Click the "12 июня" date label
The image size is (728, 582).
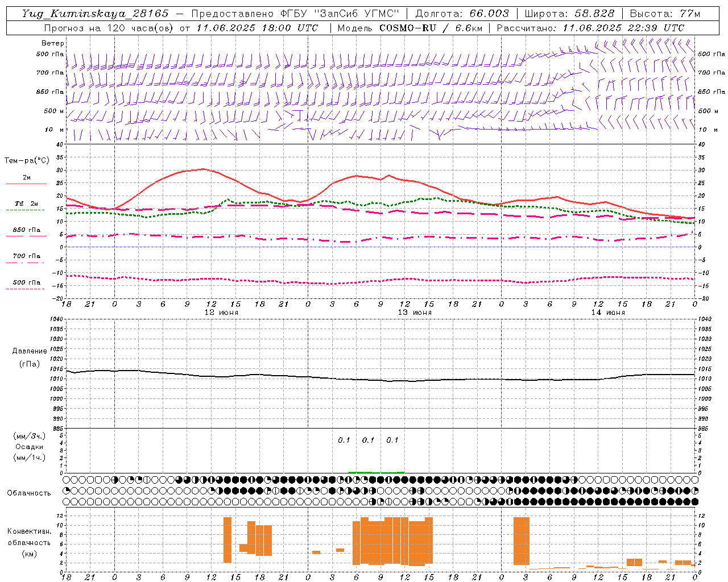[x=221, y=313]
